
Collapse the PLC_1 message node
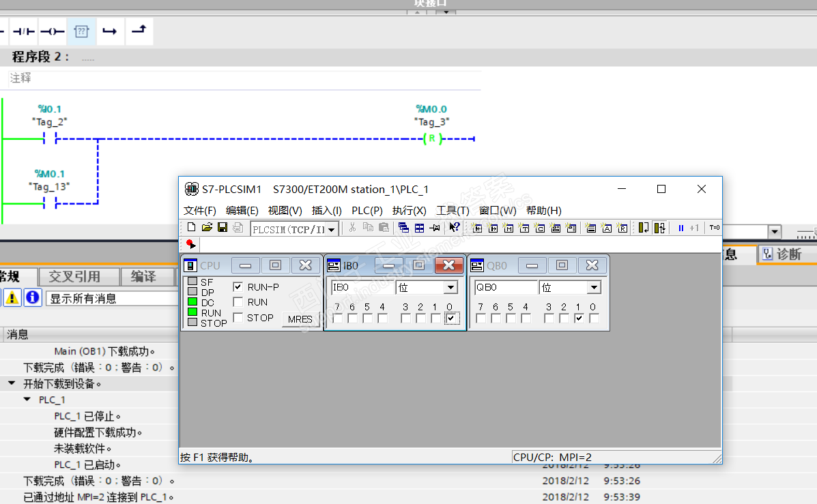(27, 400)
